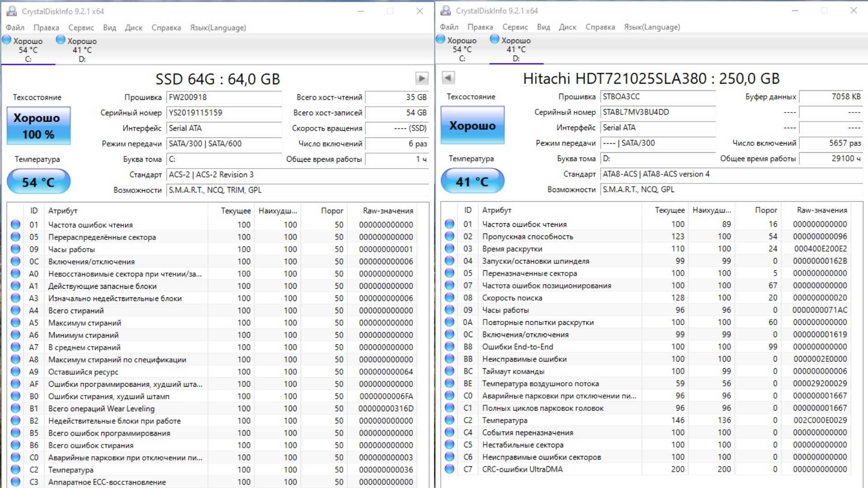Click status icon for Ошибки End-to-End row

449,347
